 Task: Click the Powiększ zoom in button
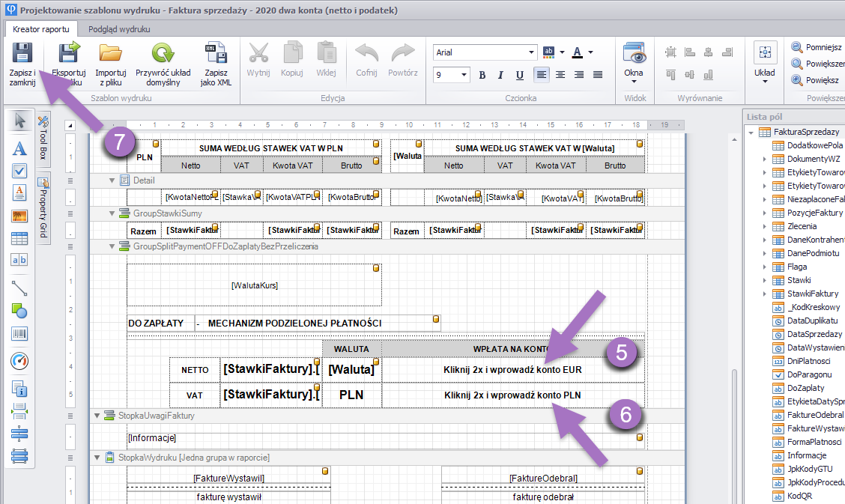coord(815,79)
